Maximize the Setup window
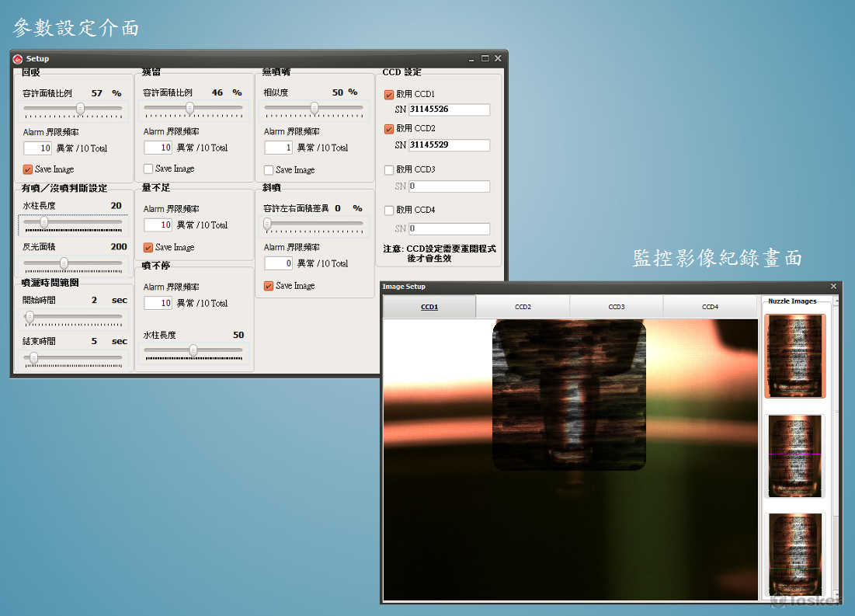The width and height of the screenshot is (855, 616). click(485, 58)
